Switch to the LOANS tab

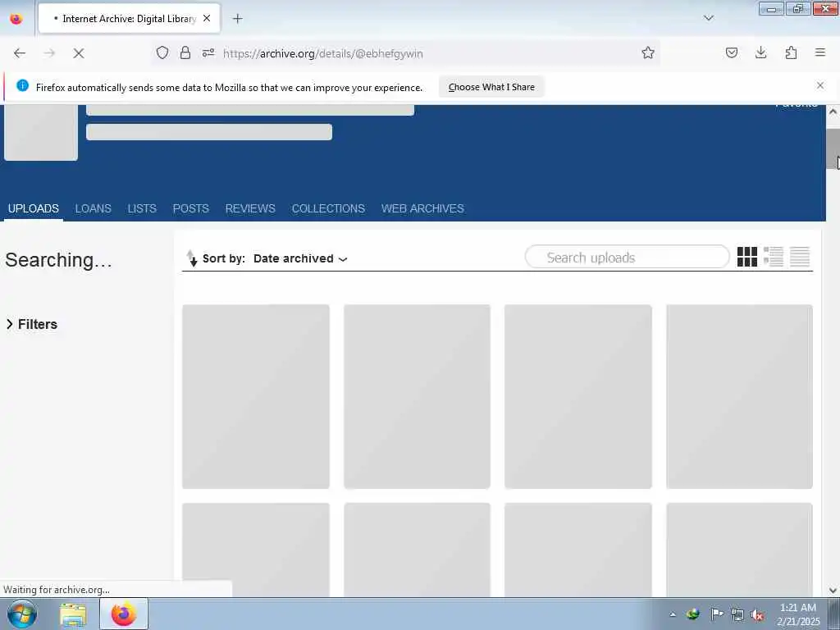coord(94,208)
